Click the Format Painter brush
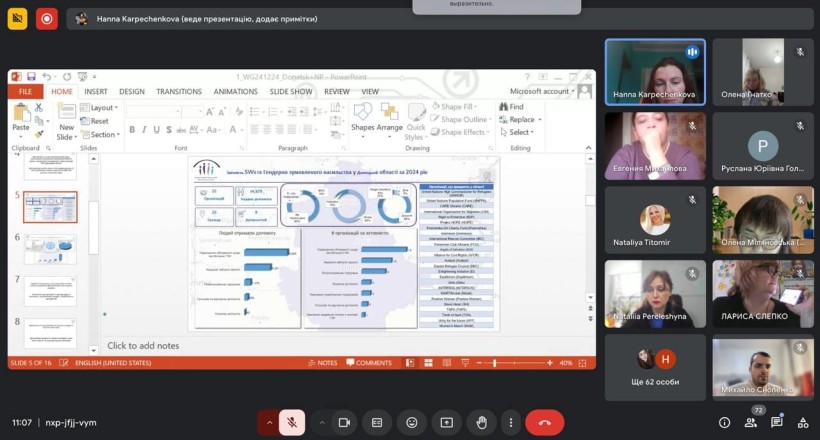Image resolution: width=820 pixels, height=440 pixels. [x=39, y=134]
